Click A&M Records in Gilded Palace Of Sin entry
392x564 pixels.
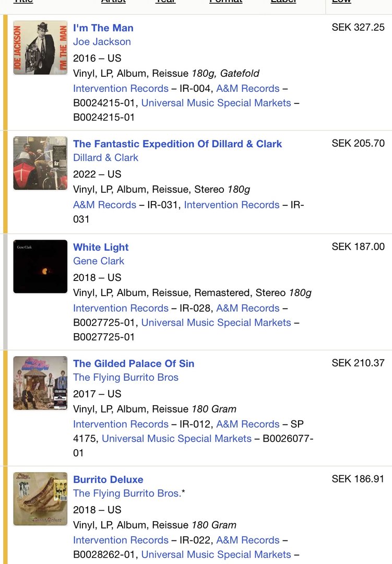(248, 424)
